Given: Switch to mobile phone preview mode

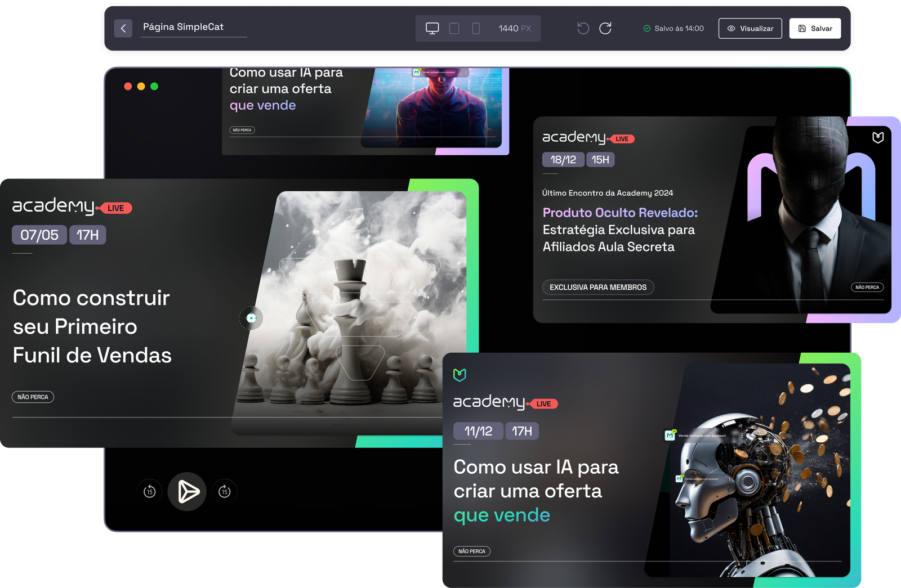Looking at the screenshot, I should point(476,28).
